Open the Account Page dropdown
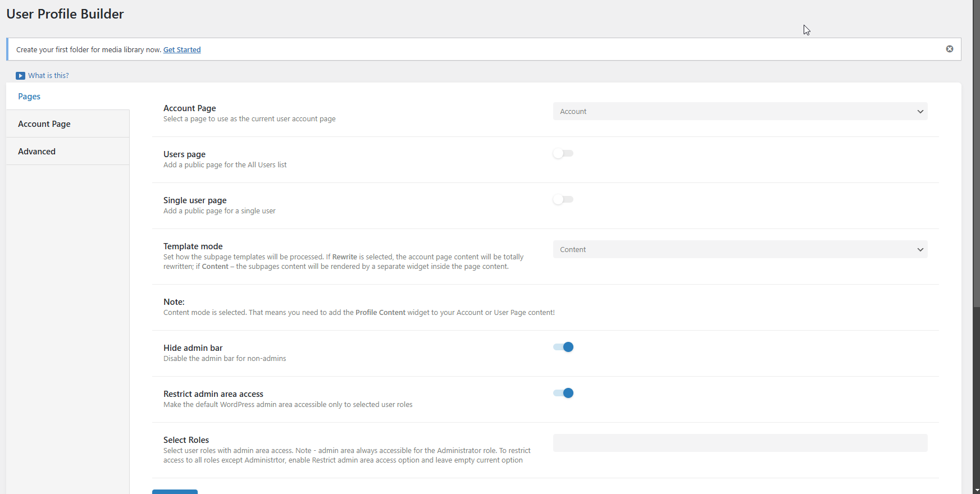Screen dimensions: 980x494 coord(740,111)
